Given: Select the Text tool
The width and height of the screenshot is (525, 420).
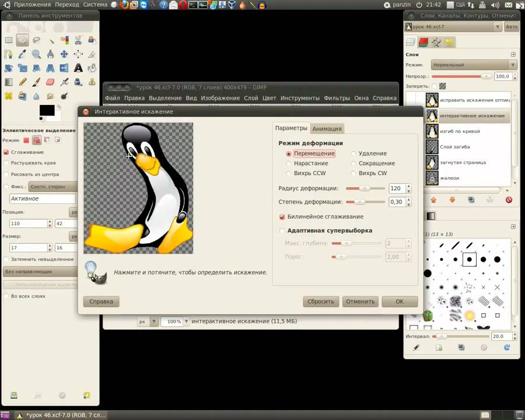Looking at the screenshot, I should point(78,68).
